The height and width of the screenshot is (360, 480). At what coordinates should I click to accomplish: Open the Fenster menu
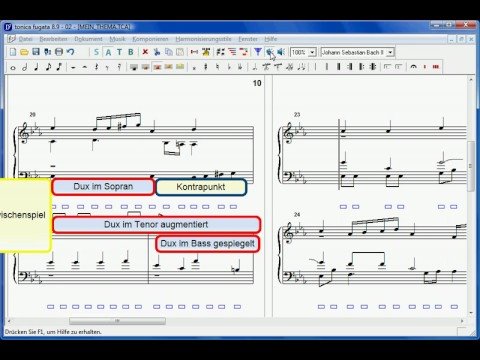[248, 39]
